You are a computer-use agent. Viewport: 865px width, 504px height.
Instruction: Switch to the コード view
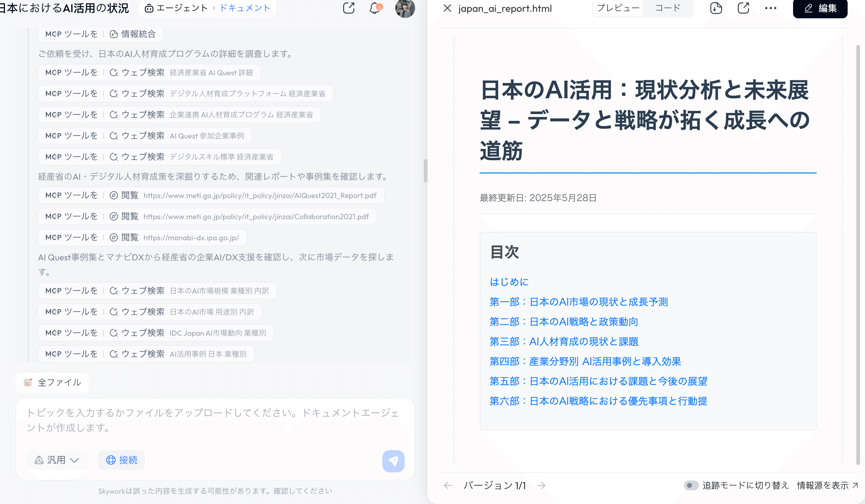click(x=668, y=8)
